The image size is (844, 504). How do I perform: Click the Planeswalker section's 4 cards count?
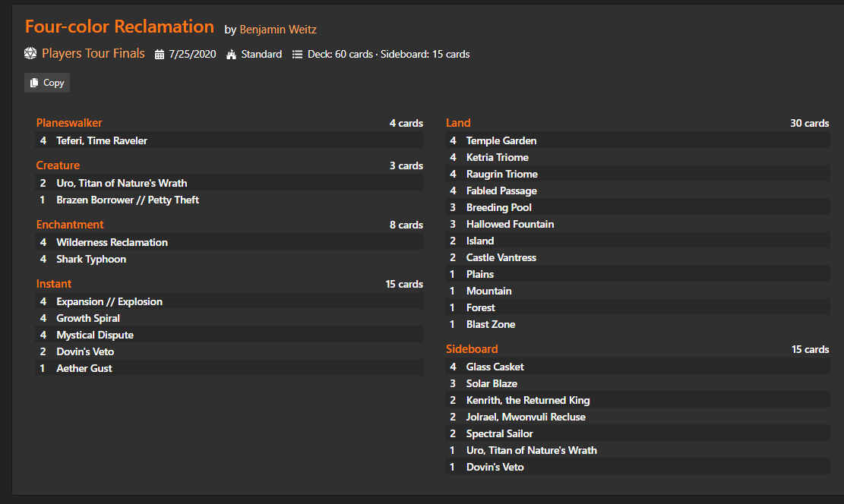[x=406, y=123]
